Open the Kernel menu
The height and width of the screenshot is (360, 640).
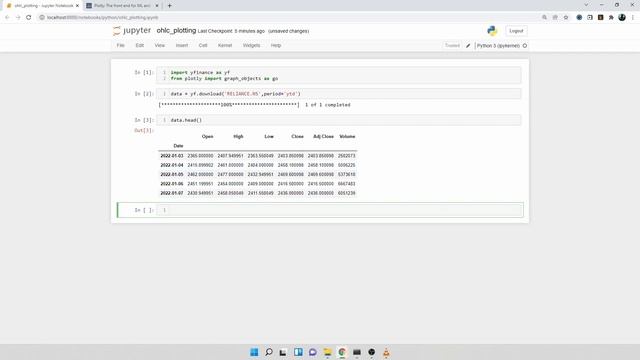pyautogui.click(x=225, y=45)
